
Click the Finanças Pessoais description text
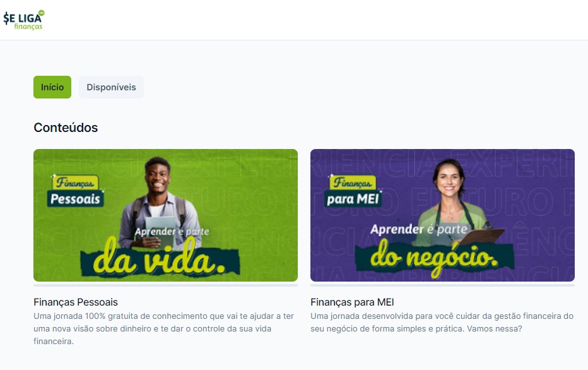(164, 328)
